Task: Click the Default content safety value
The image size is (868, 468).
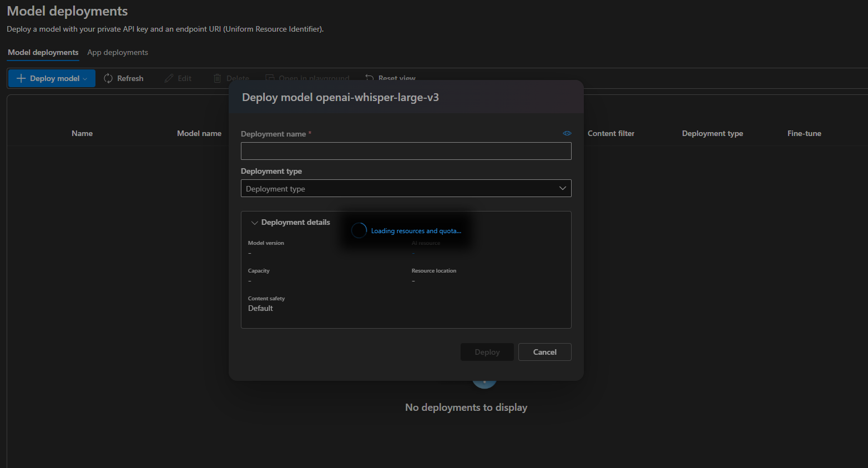Action: coord(260,308)
